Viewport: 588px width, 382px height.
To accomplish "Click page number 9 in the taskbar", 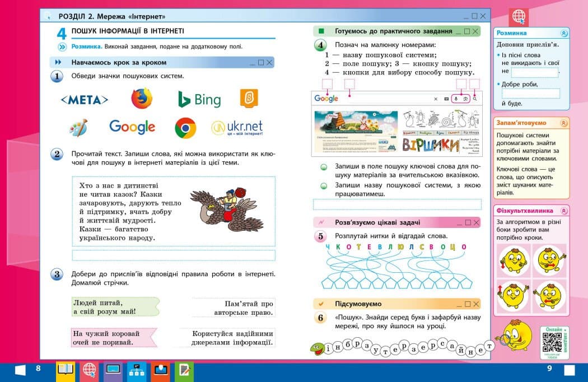I will point(550,369).
